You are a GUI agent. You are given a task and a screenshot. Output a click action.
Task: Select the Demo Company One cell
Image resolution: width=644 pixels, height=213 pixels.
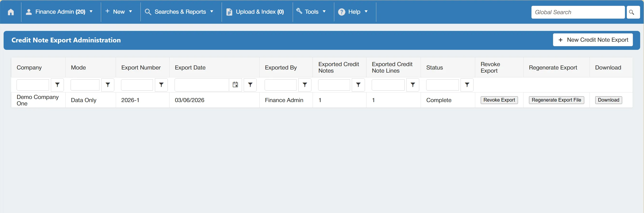[38, 100]
